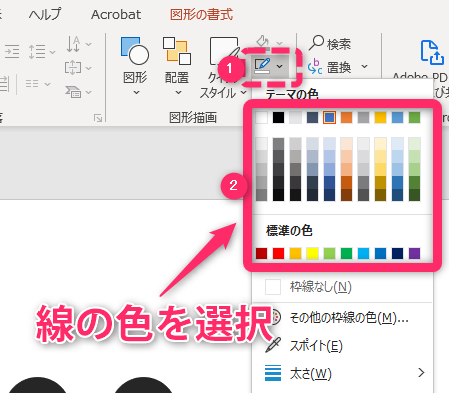Viewport: 449px width, 393px height.
Task: Open the ヘルプ tab
Action: pyautogui.click(x=45, y=15)
